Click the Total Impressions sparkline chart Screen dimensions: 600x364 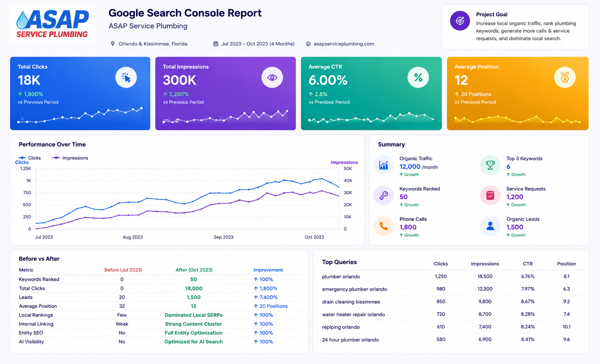click(x=225, y=116)
